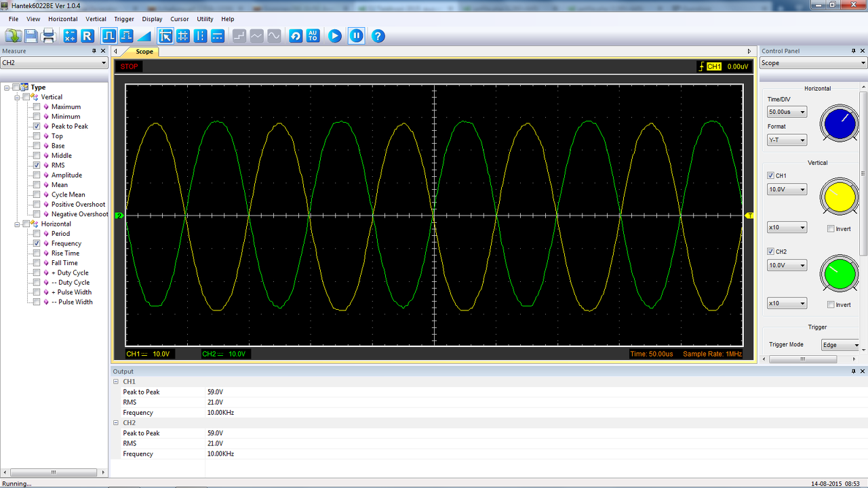This screenshot has width=868, height=488.
Task: Open the CH2 x10 probe dropdown
Action: click(787, 304)
